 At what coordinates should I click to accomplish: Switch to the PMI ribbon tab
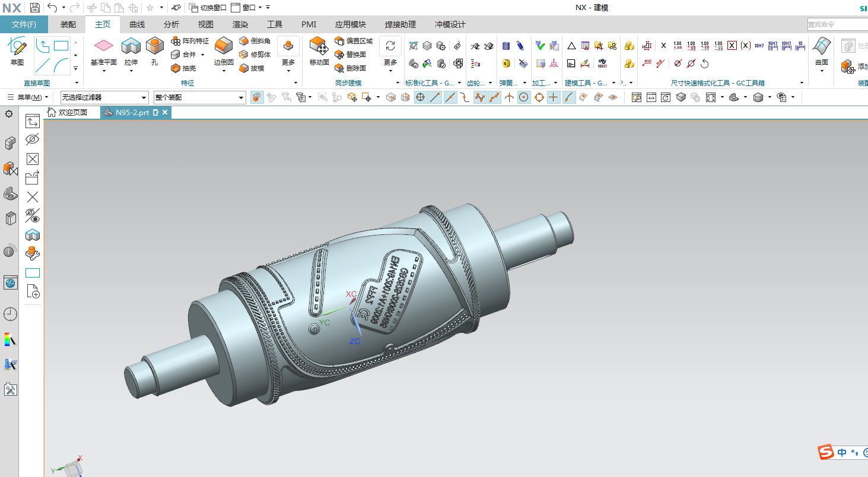pyautogui.click(x=309, y=24)
